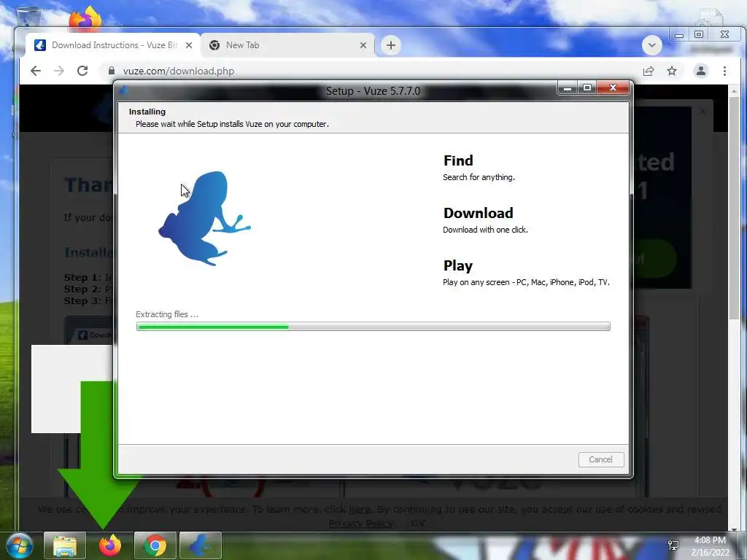
Task: Click the Installing header text
Action: click(147, 112)
